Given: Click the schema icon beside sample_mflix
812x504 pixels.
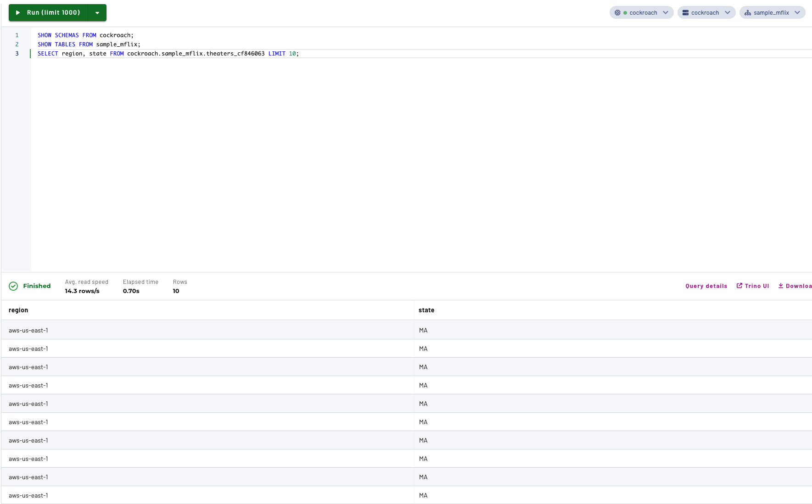Looking at the screenshot, I should click(x=748, y=13).
